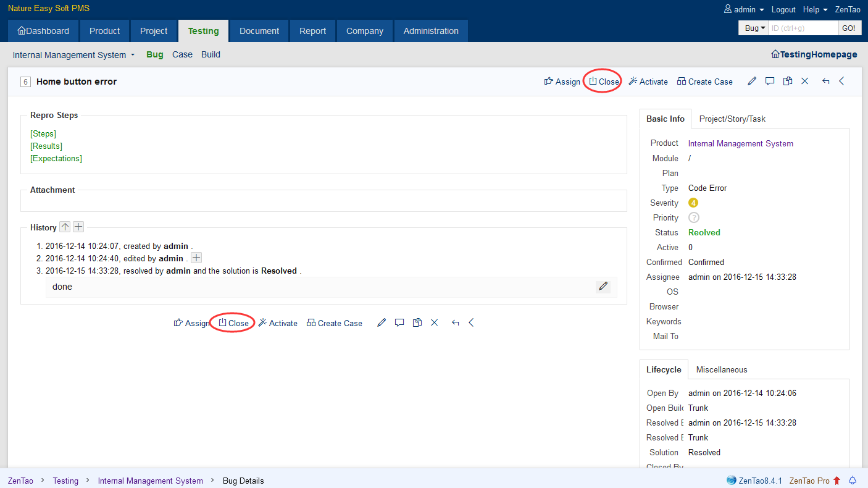
Task: Click Activate in the top toolbar
Action: [x=648, y=82]
